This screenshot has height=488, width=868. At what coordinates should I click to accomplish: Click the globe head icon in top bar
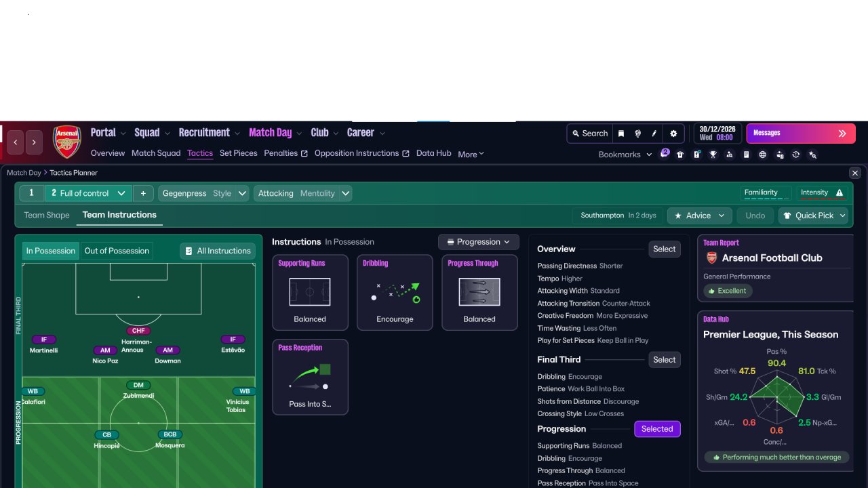pyautogui.click(x=637, y=134)
